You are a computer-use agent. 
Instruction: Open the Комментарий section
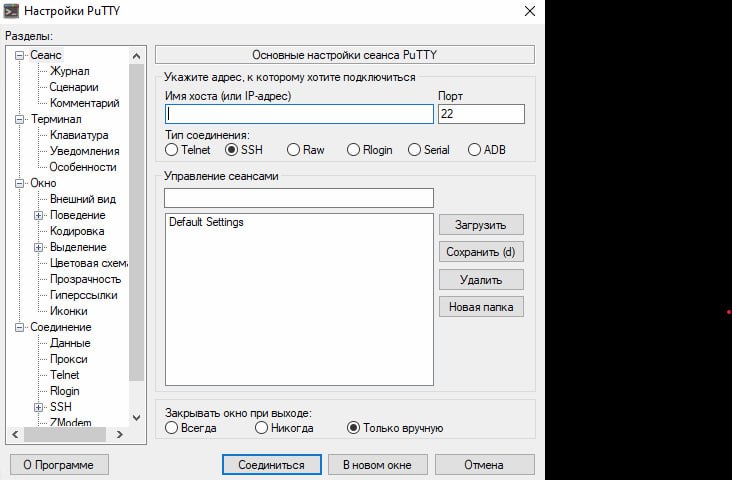tap(84, 103)
